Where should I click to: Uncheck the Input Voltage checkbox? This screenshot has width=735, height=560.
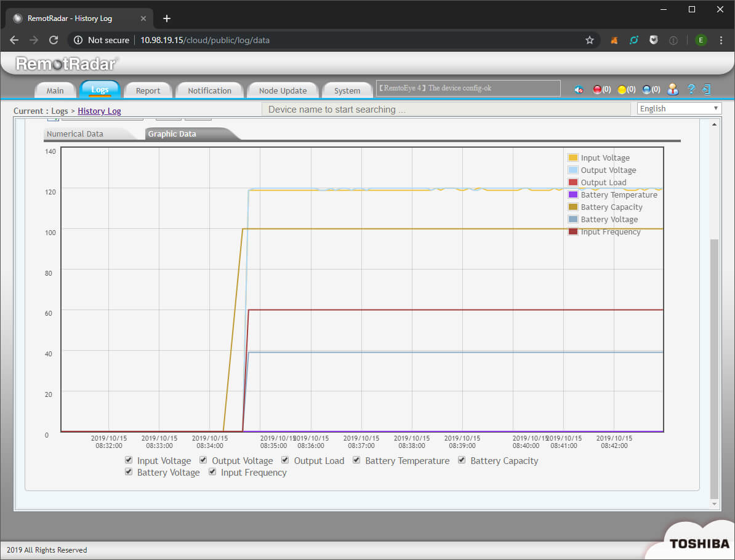click(129, 460)
